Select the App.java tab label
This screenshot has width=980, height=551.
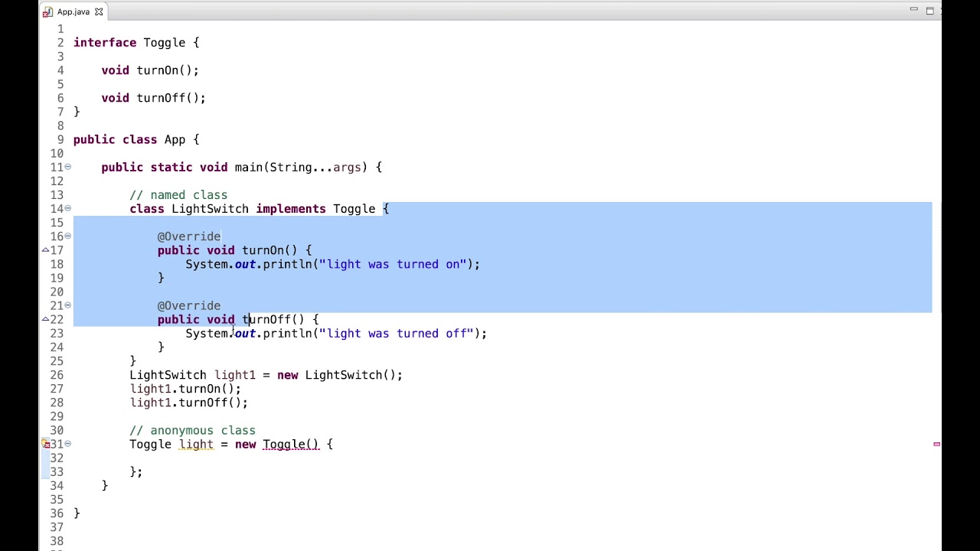click(73, 11)
